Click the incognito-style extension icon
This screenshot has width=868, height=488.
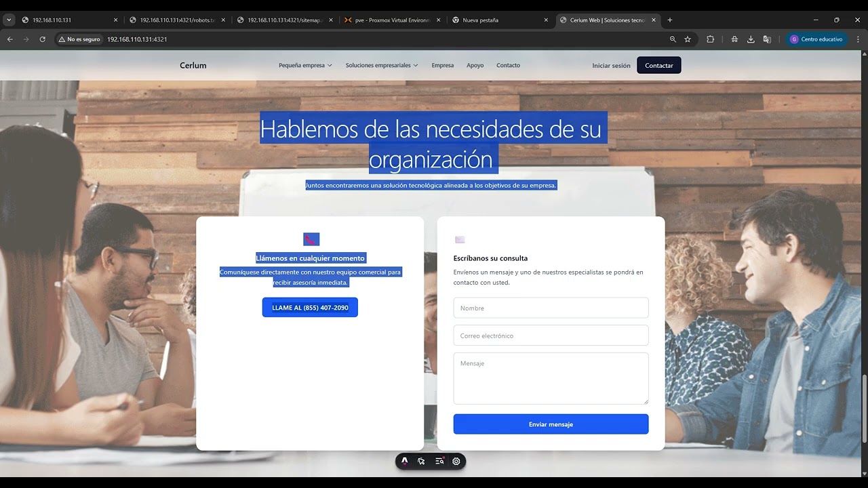coord(734,39)
